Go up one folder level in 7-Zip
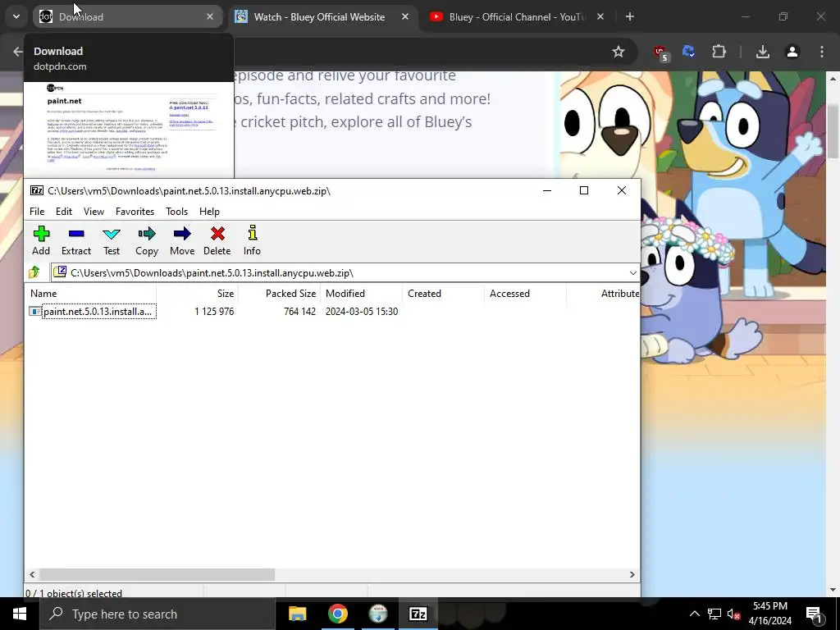Image resolution: width=840 pixels, height=630 pixels. pos(34,272)
